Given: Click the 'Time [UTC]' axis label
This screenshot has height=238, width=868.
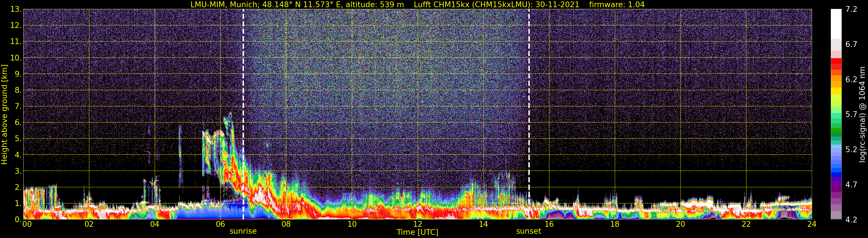Looking at the screenshot, I should tap(417, 232).
